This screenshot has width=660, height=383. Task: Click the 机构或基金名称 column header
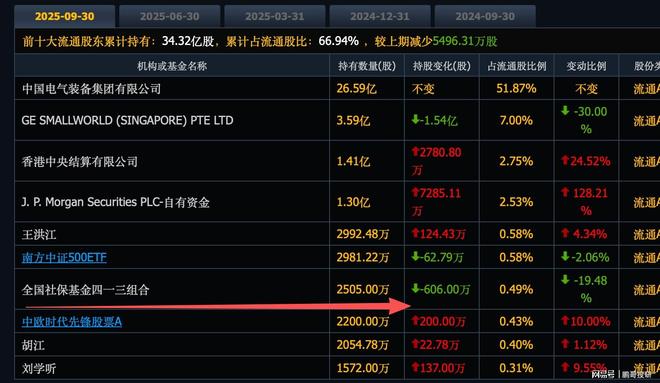pos(172,66)
